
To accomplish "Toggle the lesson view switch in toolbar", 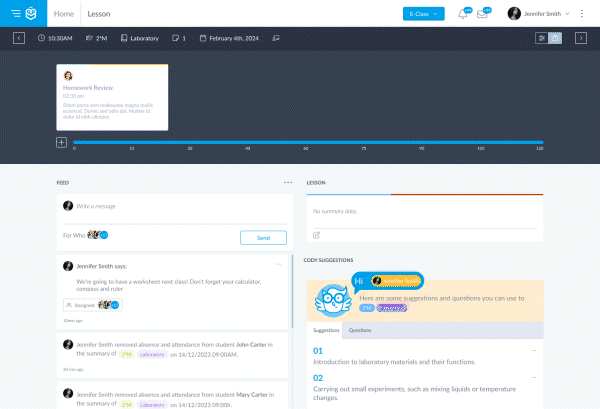I will pos(549,38).
